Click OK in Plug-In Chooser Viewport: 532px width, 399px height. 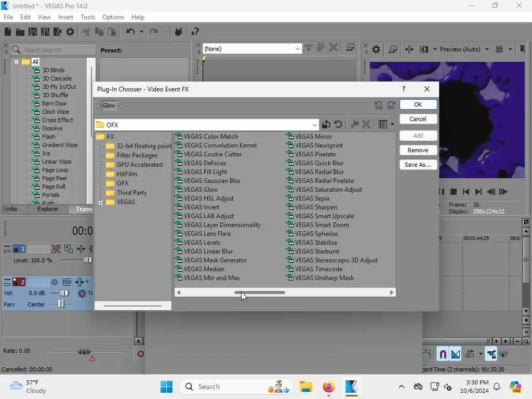click(418, 104)
